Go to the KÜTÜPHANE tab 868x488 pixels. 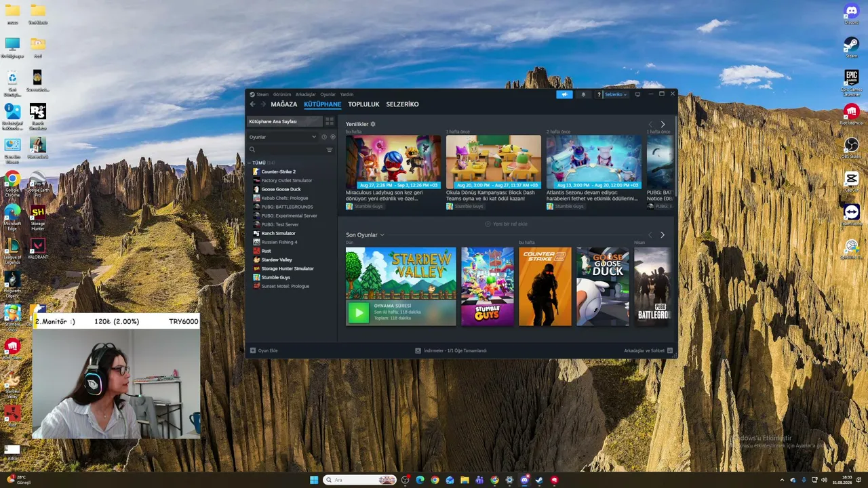(x=323, y=104)
